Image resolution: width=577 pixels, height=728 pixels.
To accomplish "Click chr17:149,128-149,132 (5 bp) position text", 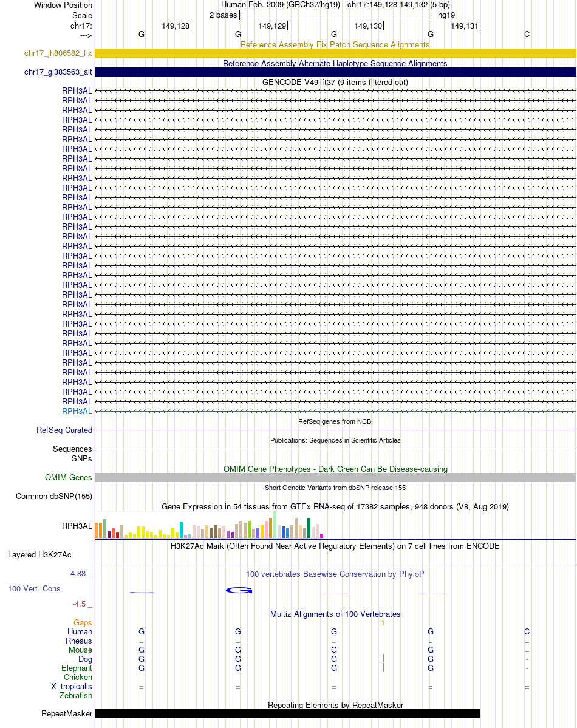I will pos(398,5).
